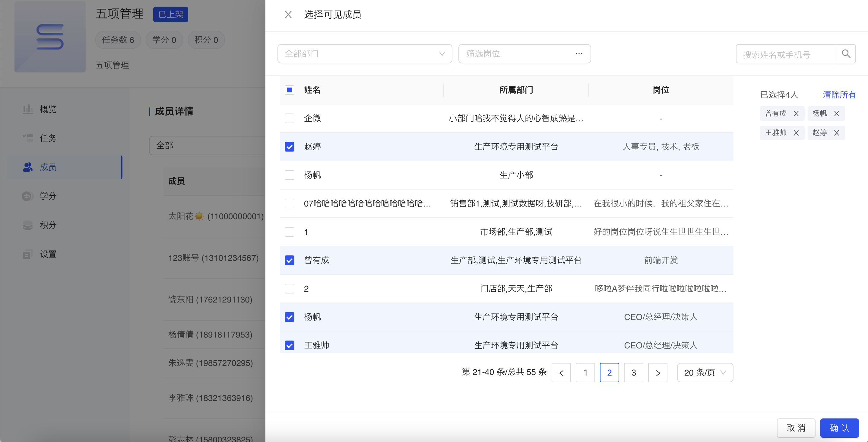This screenshot has height=442, width=868.
Task: Go to next page arrow
Action: click(x=658, y=373)
